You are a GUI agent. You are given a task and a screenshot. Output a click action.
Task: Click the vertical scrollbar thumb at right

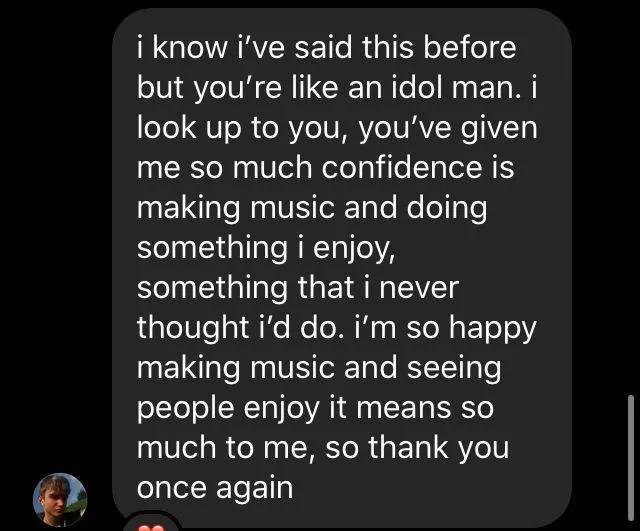(x=631, y=458)
